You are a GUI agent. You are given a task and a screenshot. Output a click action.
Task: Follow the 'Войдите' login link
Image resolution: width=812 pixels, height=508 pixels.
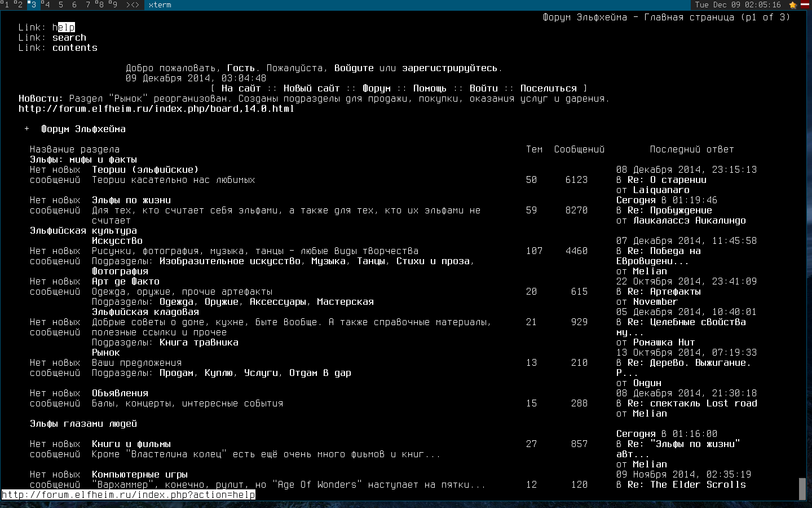point(354,68)
